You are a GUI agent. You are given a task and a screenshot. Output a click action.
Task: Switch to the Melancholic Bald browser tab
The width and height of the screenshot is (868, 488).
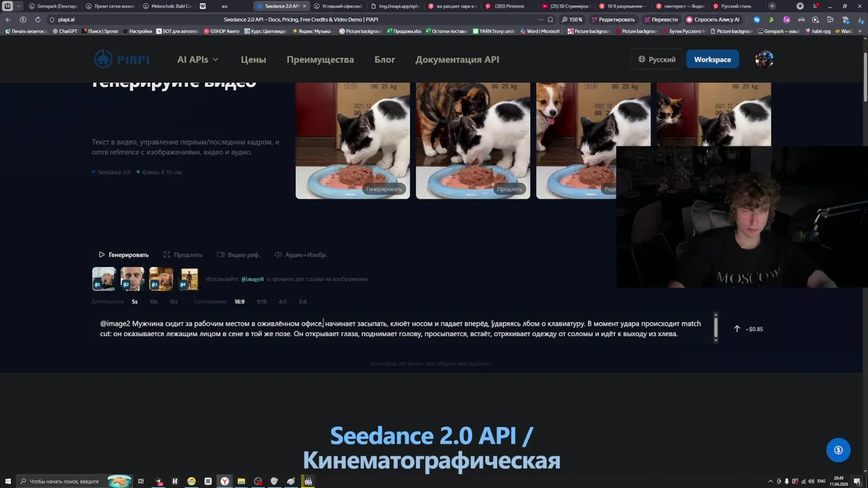tap(167, 6)
